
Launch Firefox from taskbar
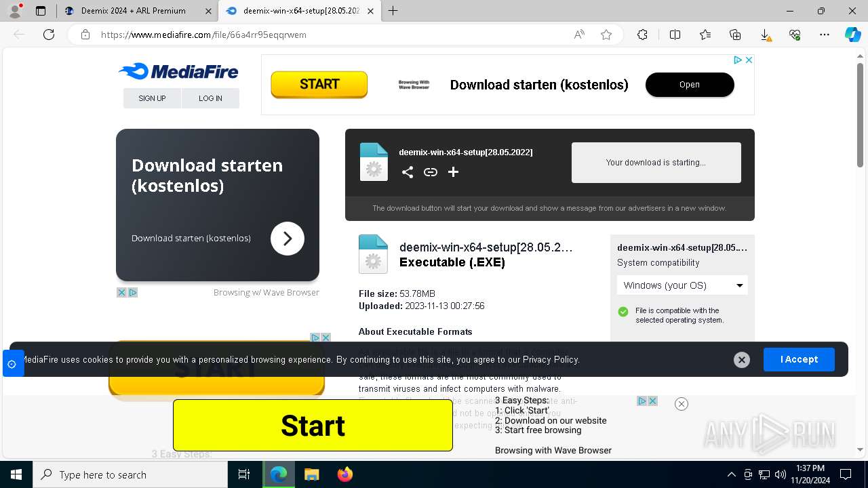coord(344,474)
